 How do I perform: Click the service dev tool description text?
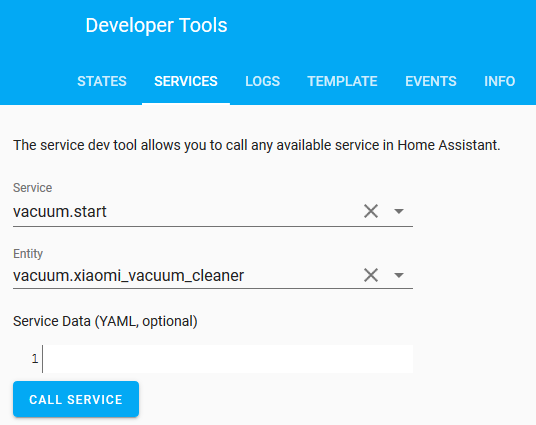pos(257,145)
